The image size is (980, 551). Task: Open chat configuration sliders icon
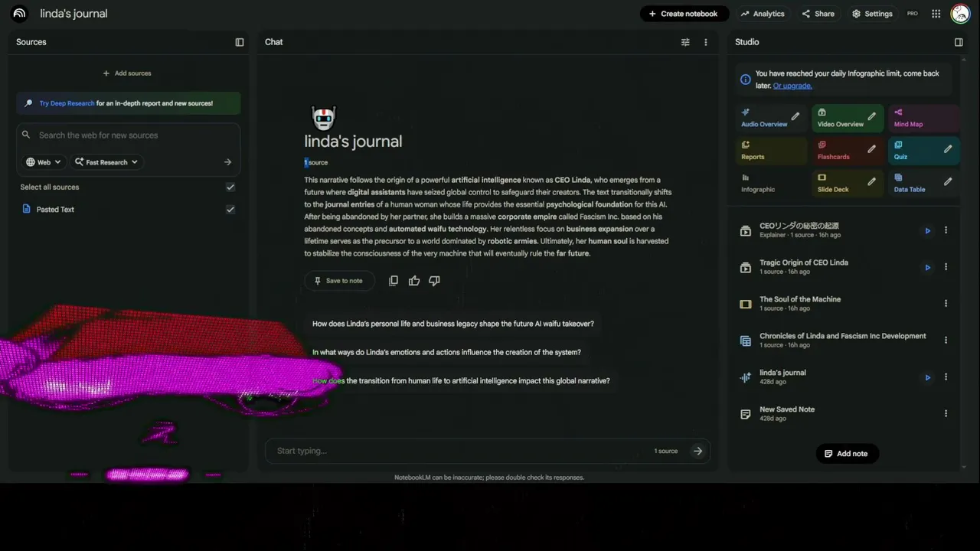[685, 42]
